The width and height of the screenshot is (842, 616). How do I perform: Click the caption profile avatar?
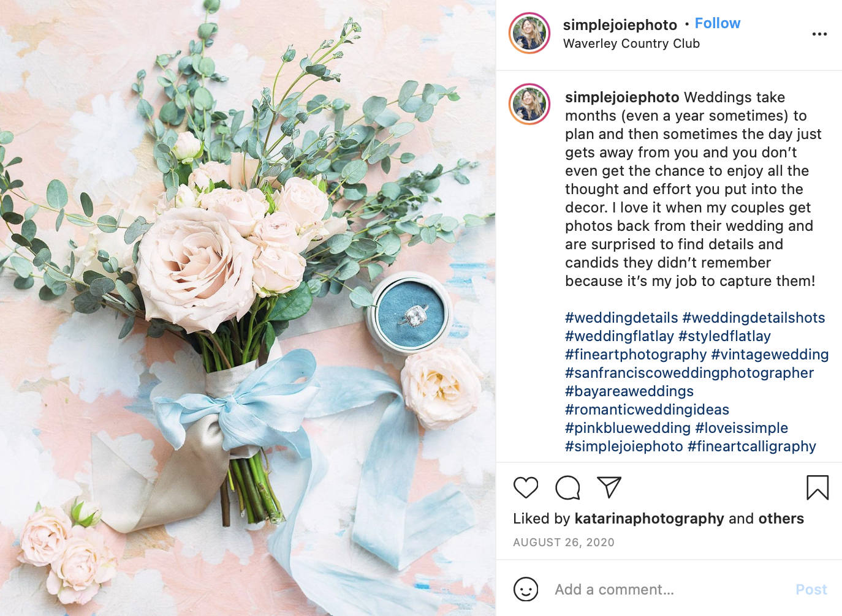click(529, 104)
